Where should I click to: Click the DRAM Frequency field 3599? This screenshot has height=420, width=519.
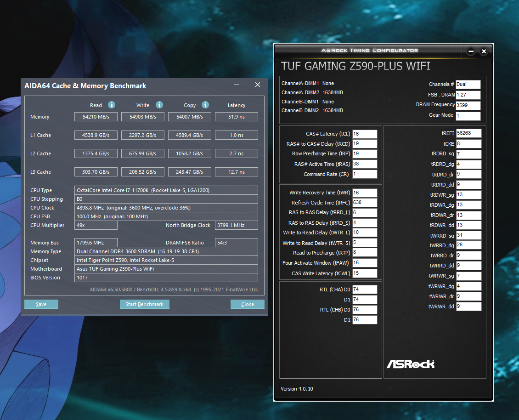click(468, 105)
